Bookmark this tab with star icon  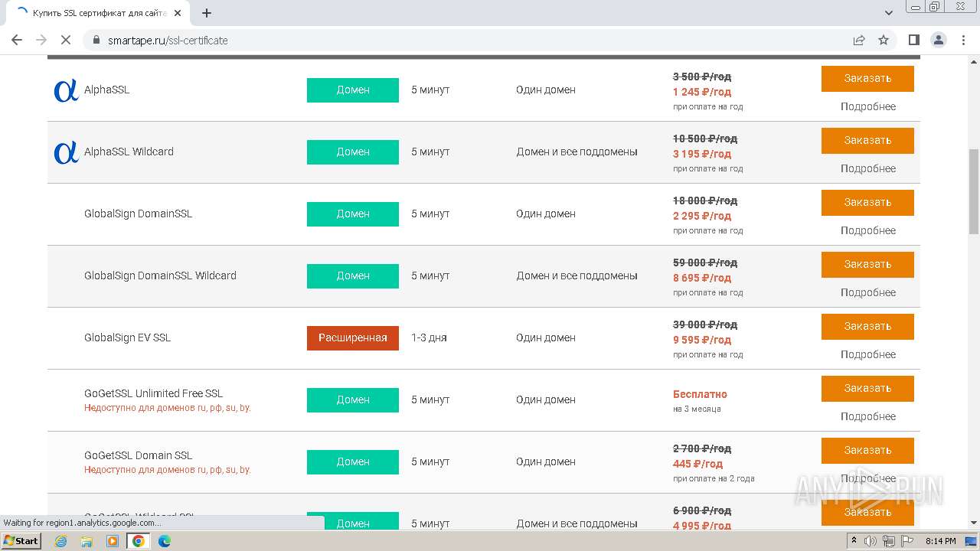point(884,40)
